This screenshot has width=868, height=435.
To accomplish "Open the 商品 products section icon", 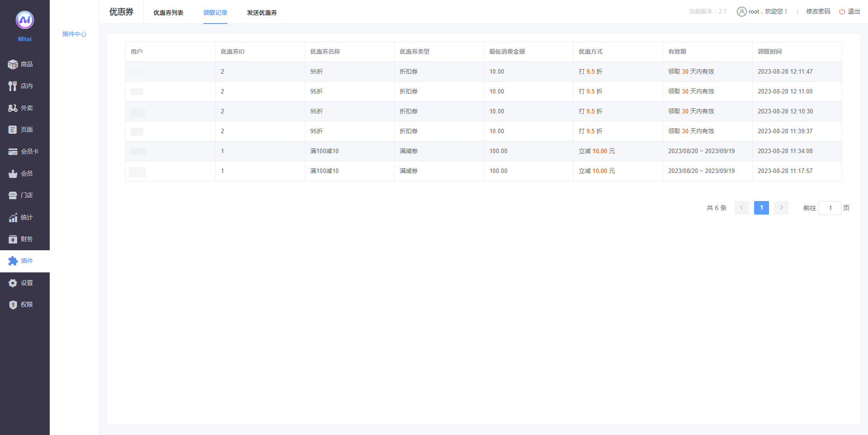I will [x=13, y=65].
